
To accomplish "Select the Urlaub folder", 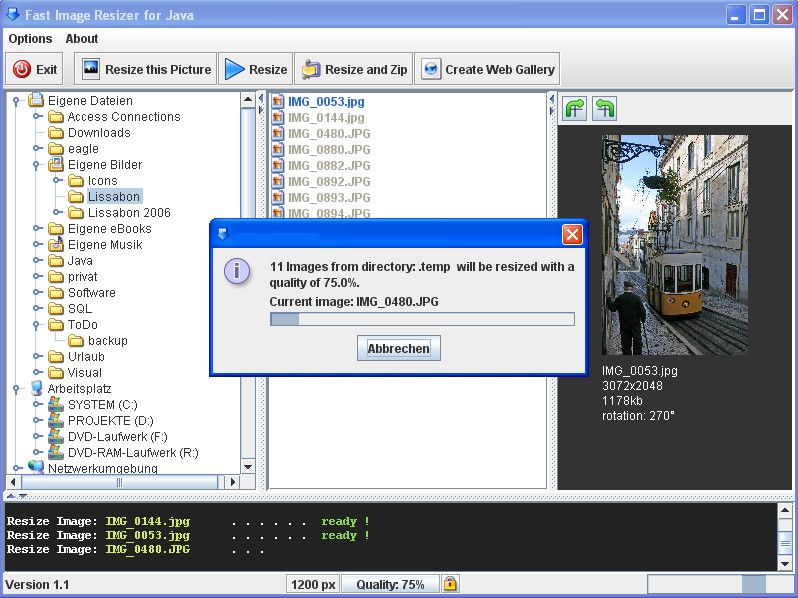I will [86, 357].
